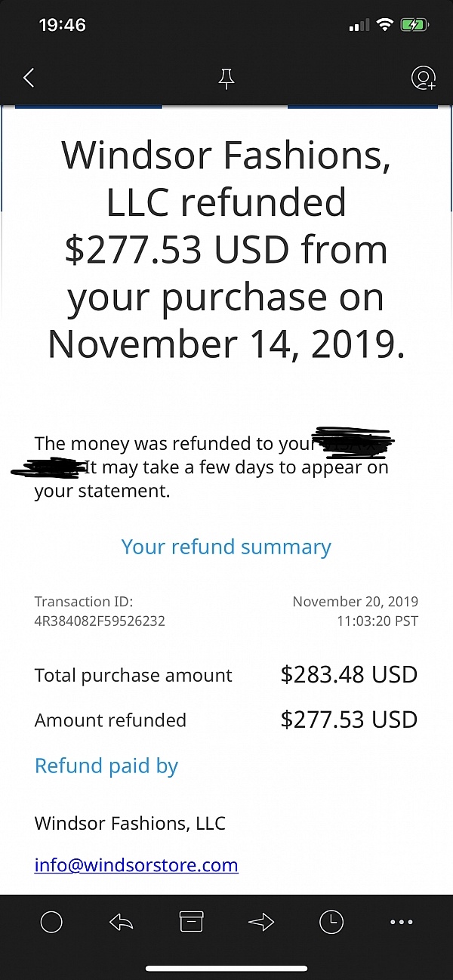Tap the back arrow icon
This screenshot has width=453, height=980.
pyautogui.click(x=29, y=77)
